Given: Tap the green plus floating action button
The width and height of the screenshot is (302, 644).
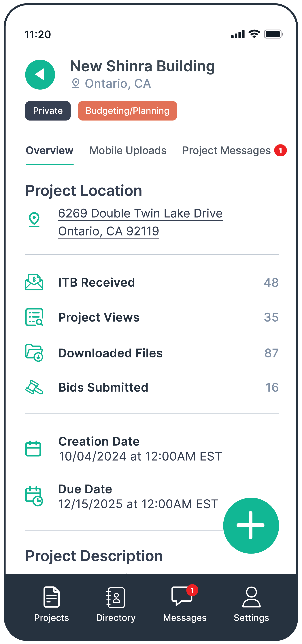Looking at the screenshot, I should point(251,526).
